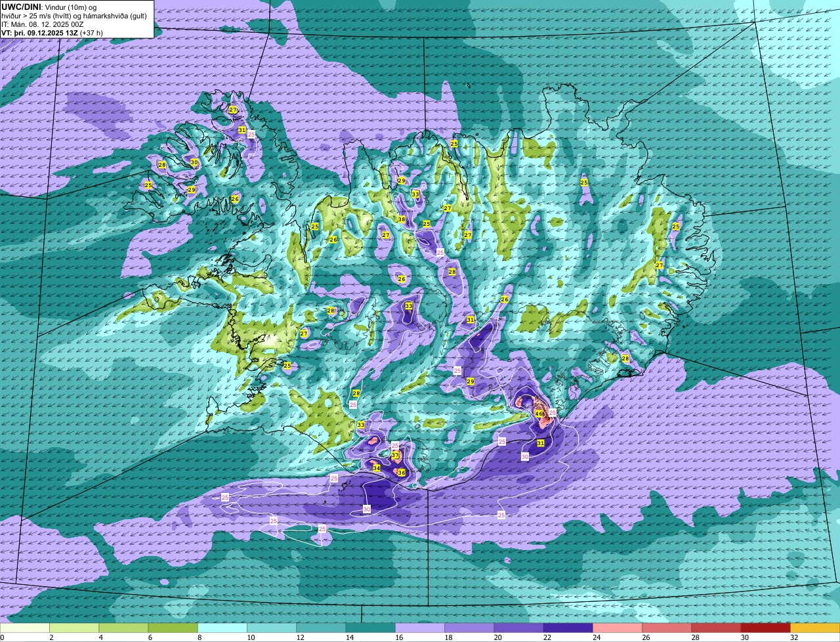The image size is (840, 642).
Task: Click the legend scale value '2'
Action: point(51,637)
